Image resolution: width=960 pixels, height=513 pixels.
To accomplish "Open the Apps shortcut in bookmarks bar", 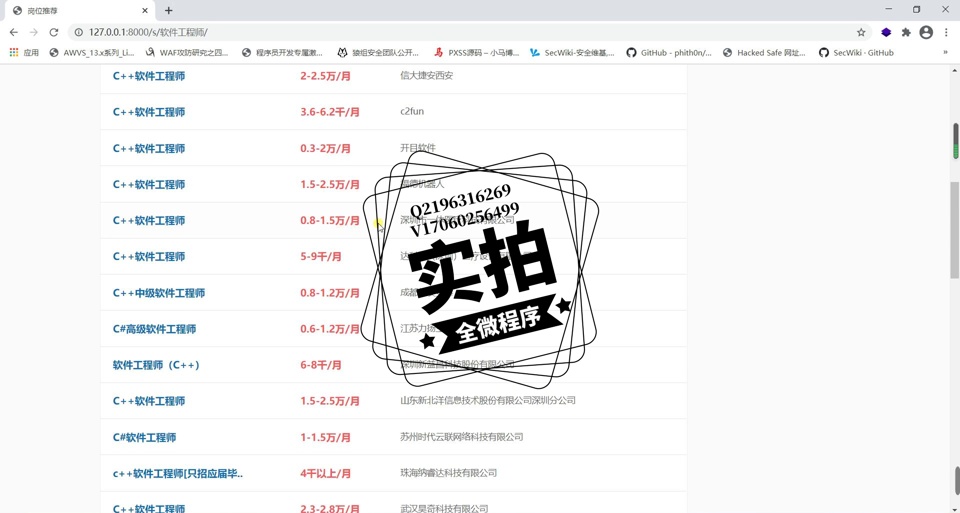I will pyautogui.click(x=24, y=53).
